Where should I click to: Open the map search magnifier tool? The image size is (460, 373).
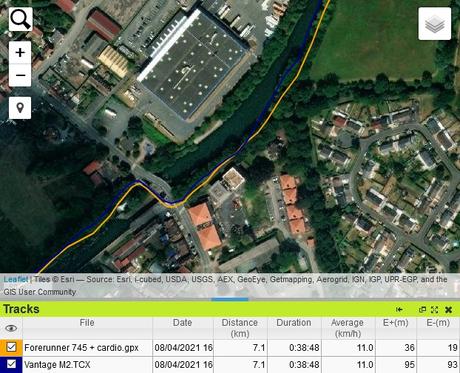pyautogui.click(x=20, y=19)
